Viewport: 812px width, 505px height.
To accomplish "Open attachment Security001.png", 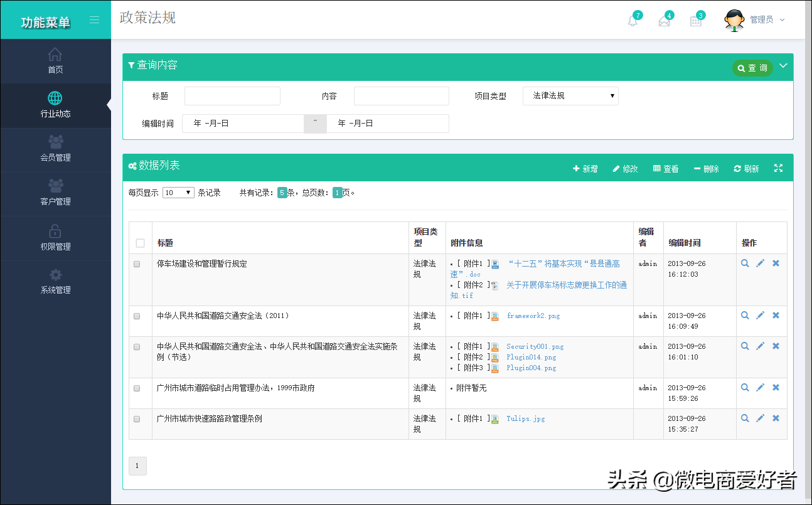I will 535,346.
